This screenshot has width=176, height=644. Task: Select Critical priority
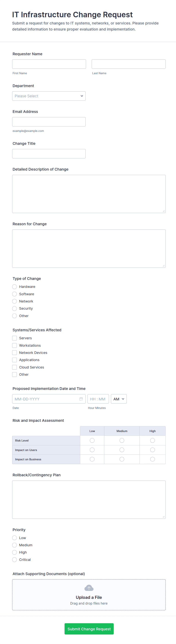15,560
